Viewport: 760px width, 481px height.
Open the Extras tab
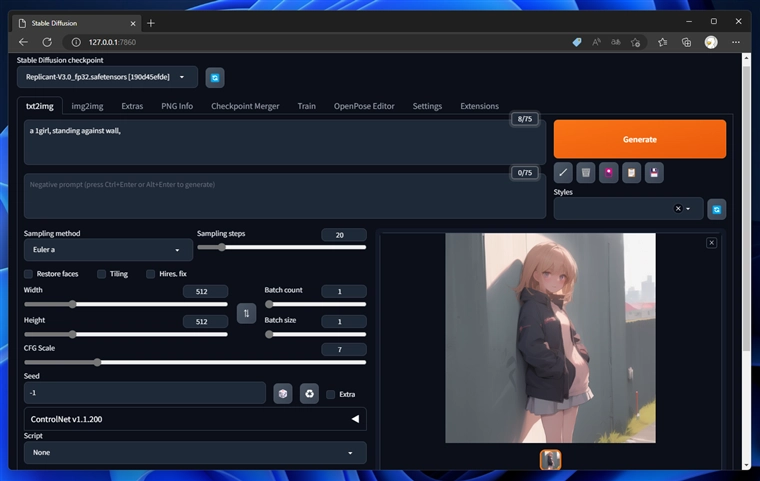click(x=132, y=106)
